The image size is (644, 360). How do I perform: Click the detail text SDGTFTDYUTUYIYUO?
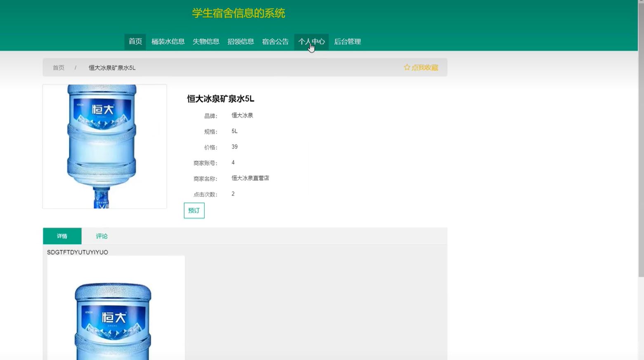tap(78, 252)
